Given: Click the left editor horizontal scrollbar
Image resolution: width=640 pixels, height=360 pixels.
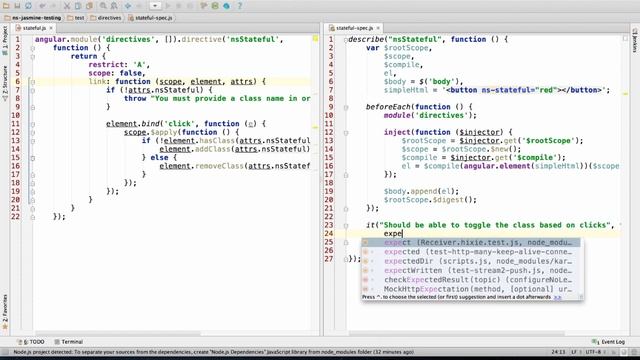Looking at the screenshot, I should [x=118, y=334].
